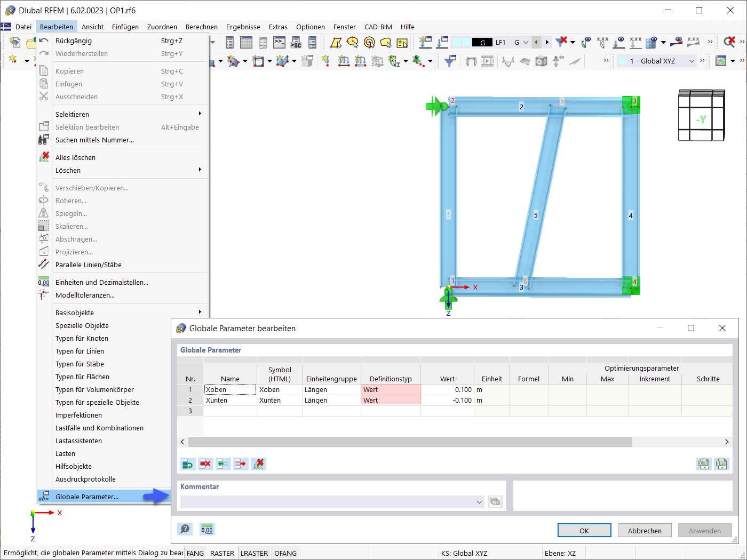This screenshot has height=560, width=747.
Task: Open the units and decimals icon in the dialog
Action: [207, 529]
